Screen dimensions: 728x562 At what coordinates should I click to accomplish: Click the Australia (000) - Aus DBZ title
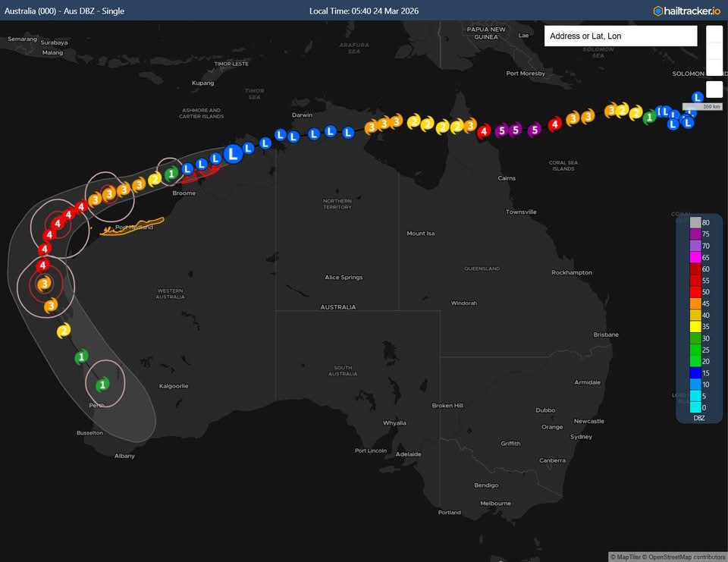click(64, 11)
